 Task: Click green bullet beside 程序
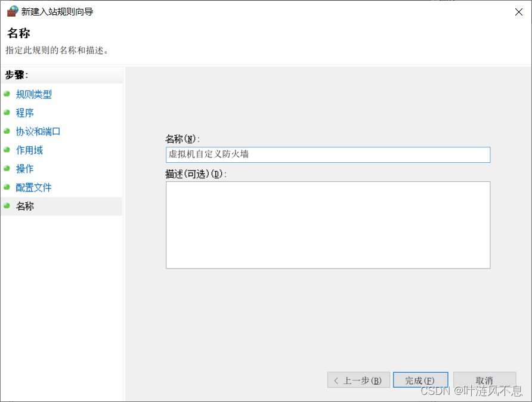pyautogui.click(x=7, y=112)
